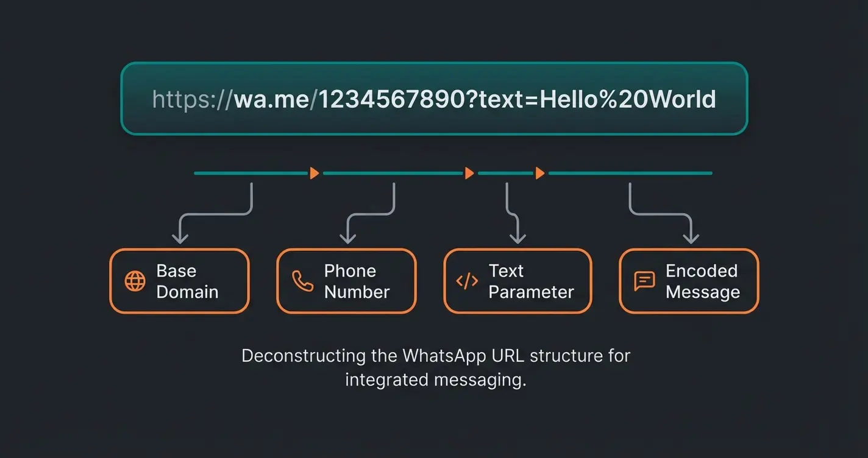Screen dimensions: 868x458
Task: Toggle the Text Parameter segment on
Action: 518,281
